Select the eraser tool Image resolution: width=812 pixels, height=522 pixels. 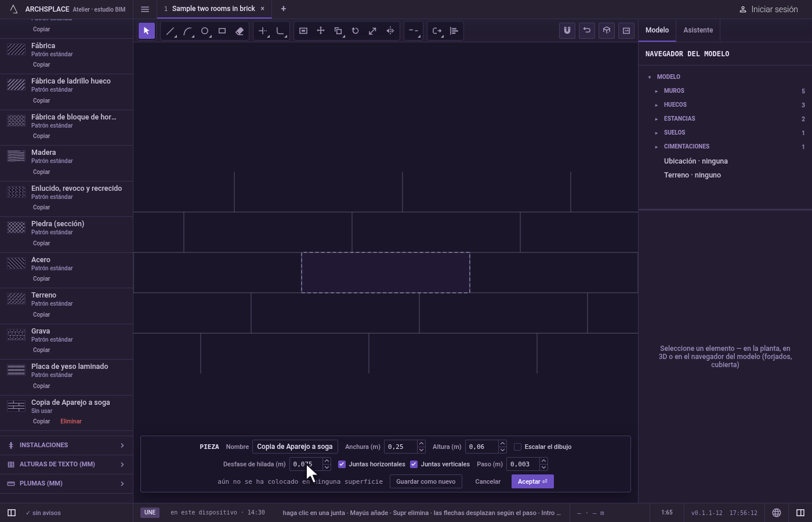[240, 31]
